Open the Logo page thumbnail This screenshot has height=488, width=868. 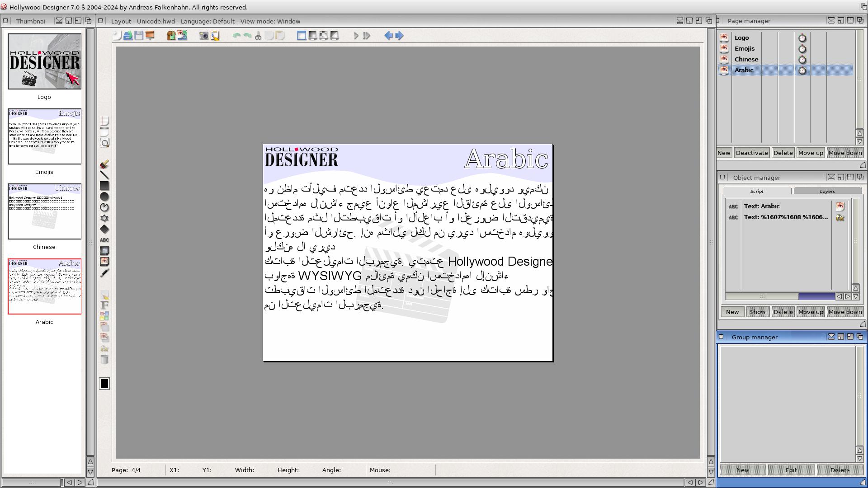(44, 61)
